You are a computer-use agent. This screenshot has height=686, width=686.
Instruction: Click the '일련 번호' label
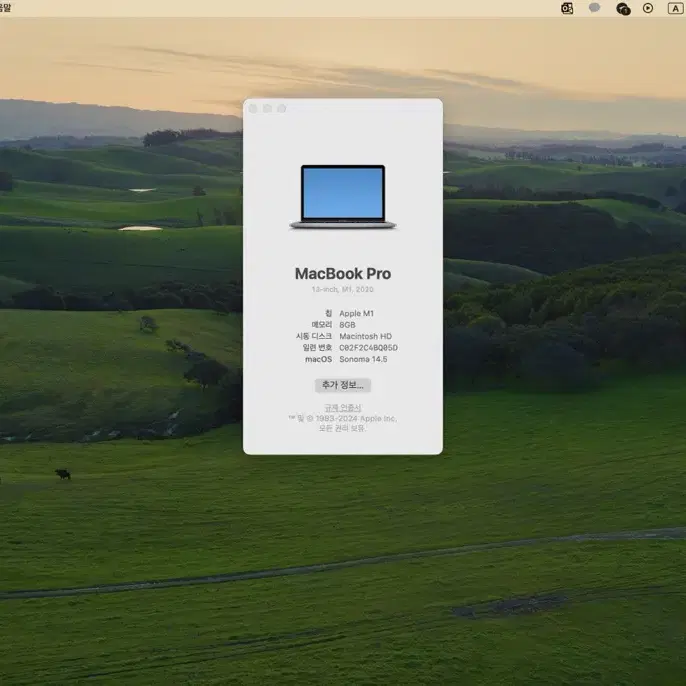tap(317, 347)
